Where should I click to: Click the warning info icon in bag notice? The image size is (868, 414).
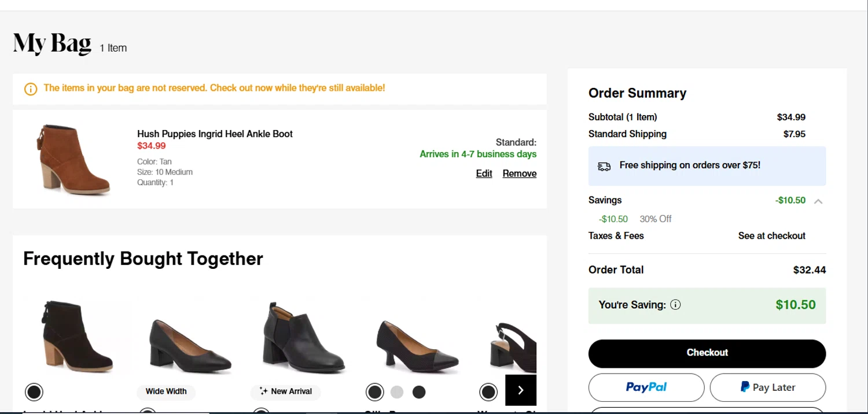coord(31,89)
